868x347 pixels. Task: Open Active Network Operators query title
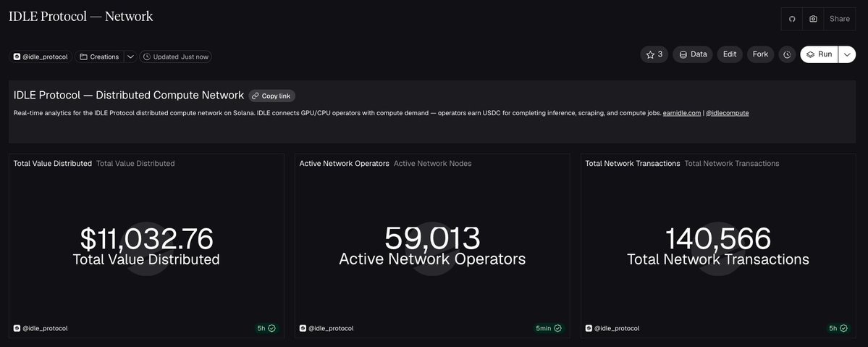(345, 164)
